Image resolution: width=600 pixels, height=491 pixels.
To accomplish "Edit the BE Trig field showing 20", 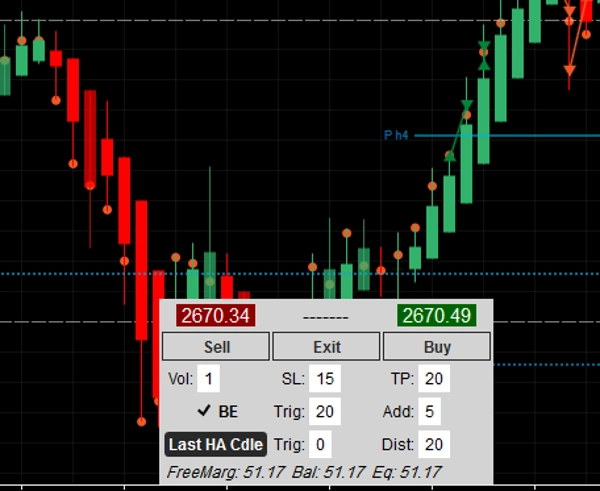I will [324, 411].
